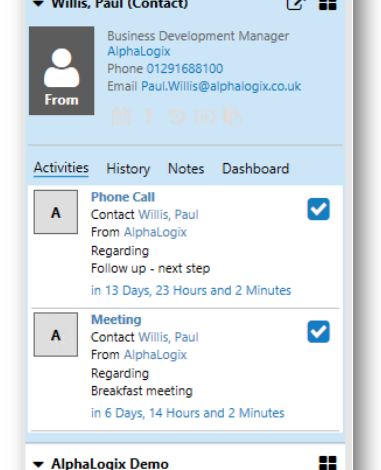Click the faded calendar icon
The width and height of the screenshot is (381, 470).
click(x=121, y=116)
